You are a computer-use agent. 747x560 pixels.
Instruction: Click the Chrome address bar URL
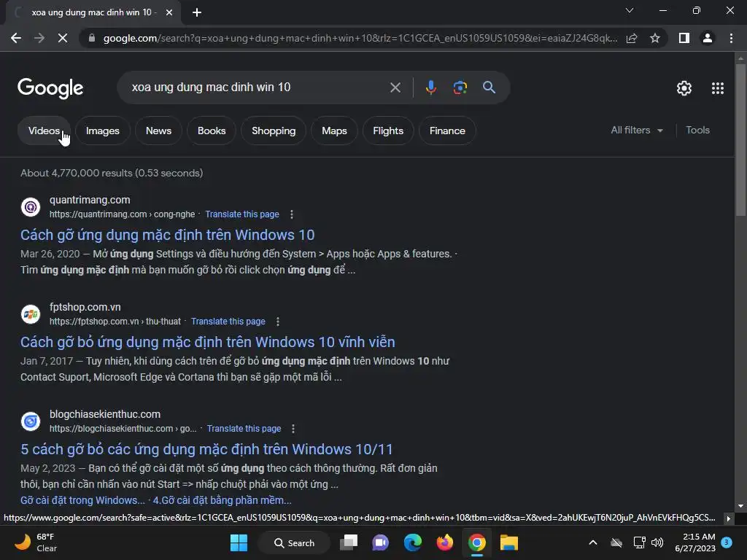coord(360,38)
